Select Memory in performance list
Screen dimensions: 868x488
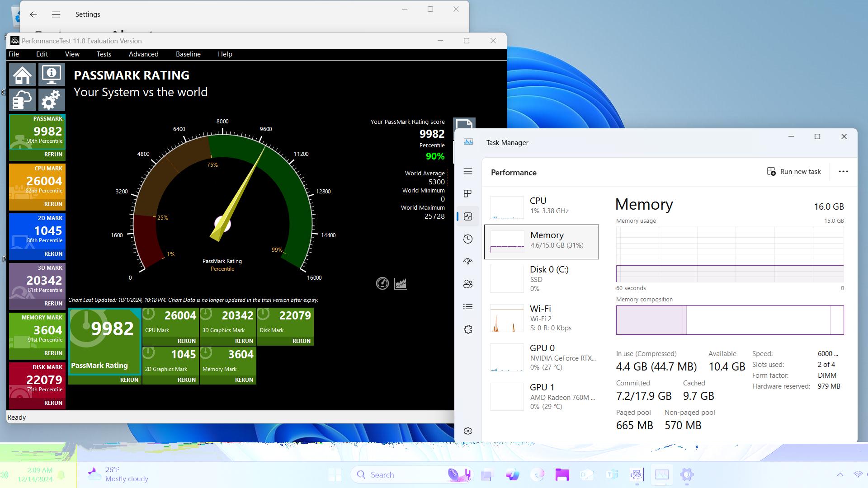coord(542,242)
